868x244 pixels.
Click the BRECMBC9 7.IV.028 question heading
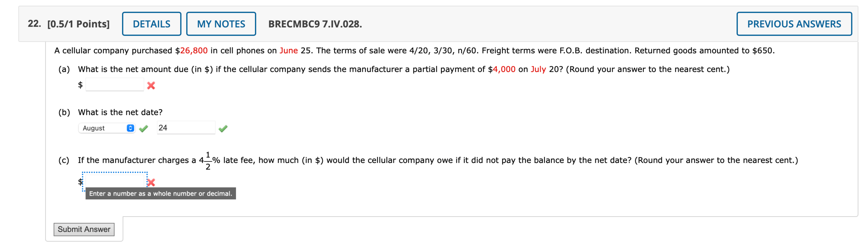(315, 24)
